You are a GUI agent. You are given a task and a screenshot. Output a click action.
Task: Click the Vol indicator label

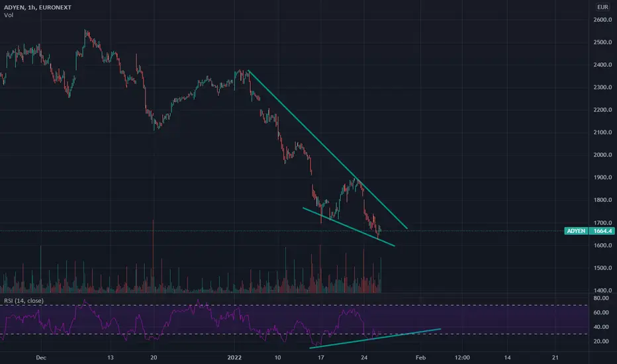tap(9, 15)
